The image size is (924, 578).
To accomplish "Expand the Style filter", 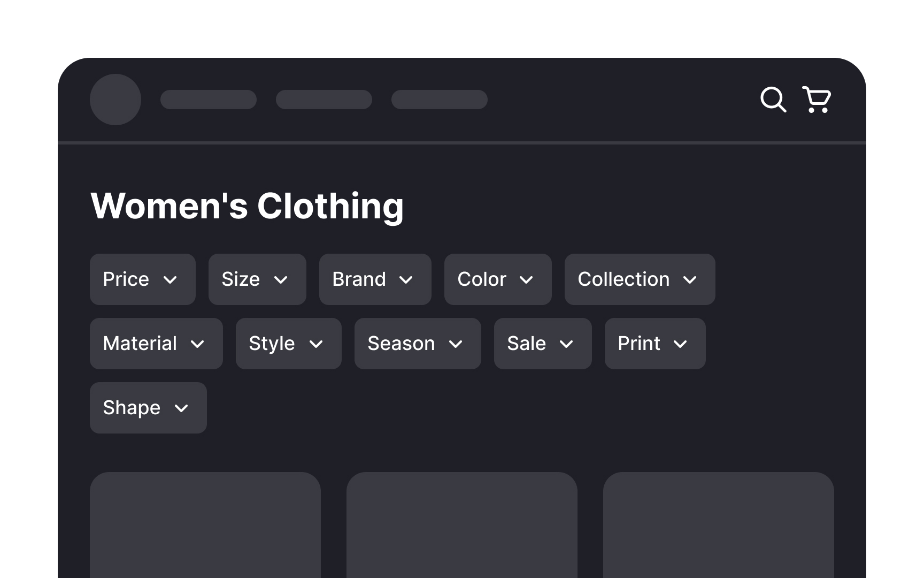I will coord(289,344).
